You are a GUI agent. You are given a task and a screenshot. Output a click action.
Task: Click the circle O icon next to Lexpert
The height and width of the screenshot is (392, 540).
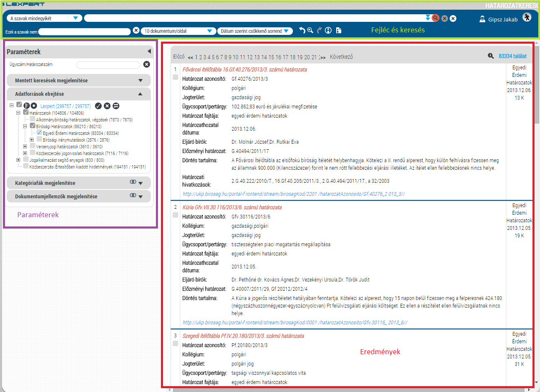tap(34, 106)
